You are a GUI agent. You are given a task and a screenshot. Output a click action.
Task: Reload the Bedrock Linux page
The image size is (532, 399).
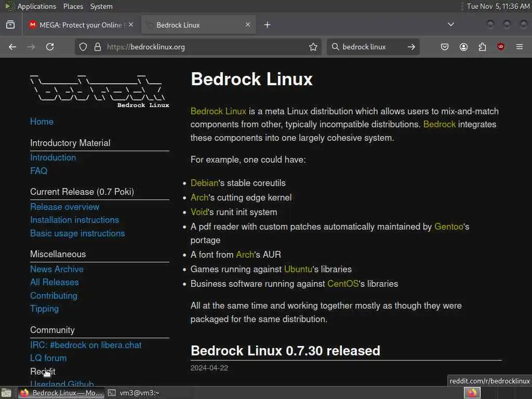click(x=50, y=47)
